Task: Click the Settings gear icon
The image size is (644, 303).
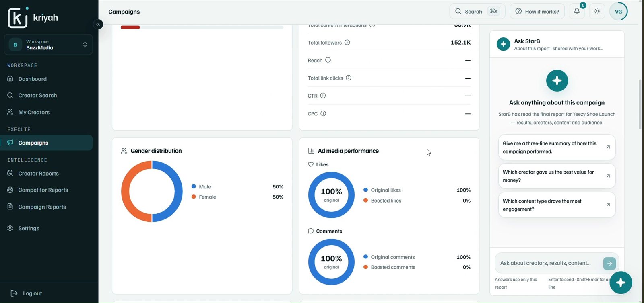Action: [10, 228]
